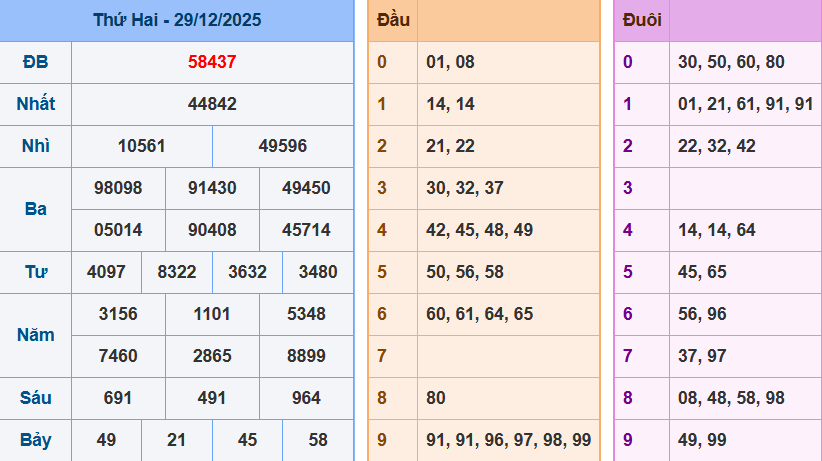Image resolution: width=822 pixels, height=461 pixels.
Task: Select the Bảy prize number 21
Action: tap(177, 440)
